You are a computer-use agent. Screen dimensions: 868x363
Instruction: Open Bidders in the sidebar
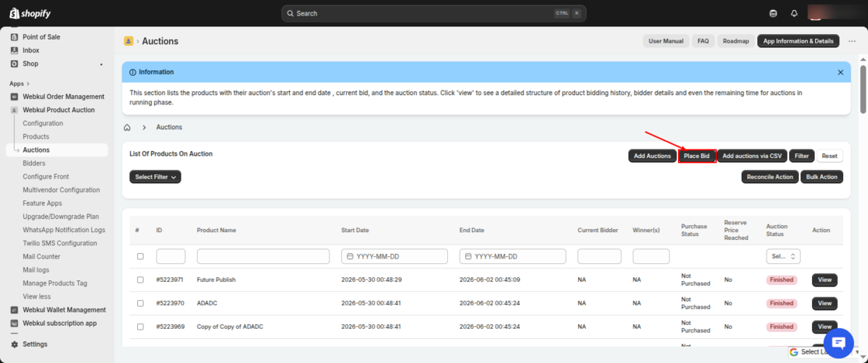(x=34, y=163)
